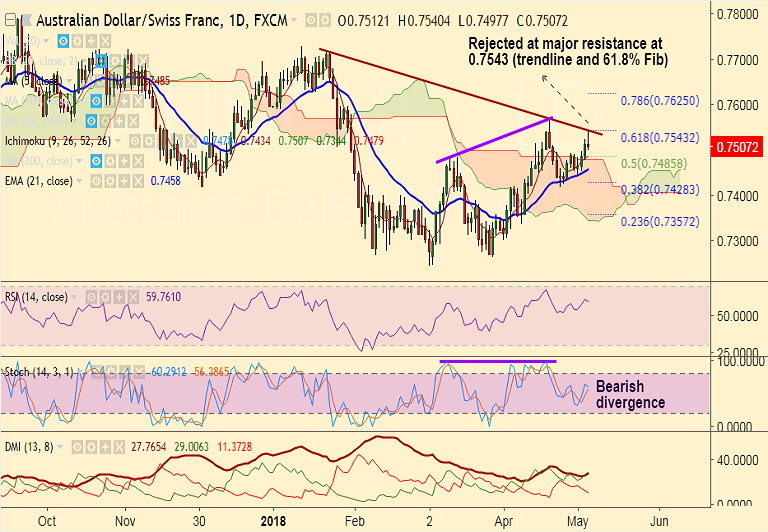Select the 0.618(0.75432) Fibonacci level label
This screenshot has height=532, width=768.
coord(660,138)
